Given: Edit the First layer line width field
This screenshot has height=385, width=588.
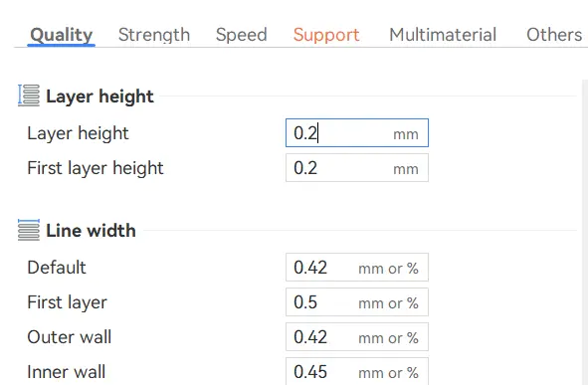Looking at the screenshot, I should pos(357,302).
